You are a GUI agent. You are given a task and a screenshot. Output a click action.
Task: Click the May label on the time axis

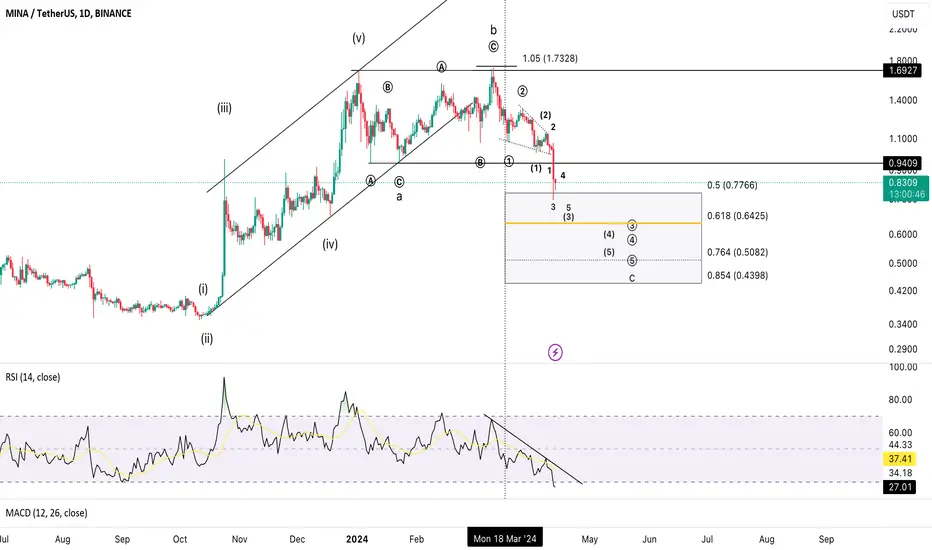tap(590, 539)
